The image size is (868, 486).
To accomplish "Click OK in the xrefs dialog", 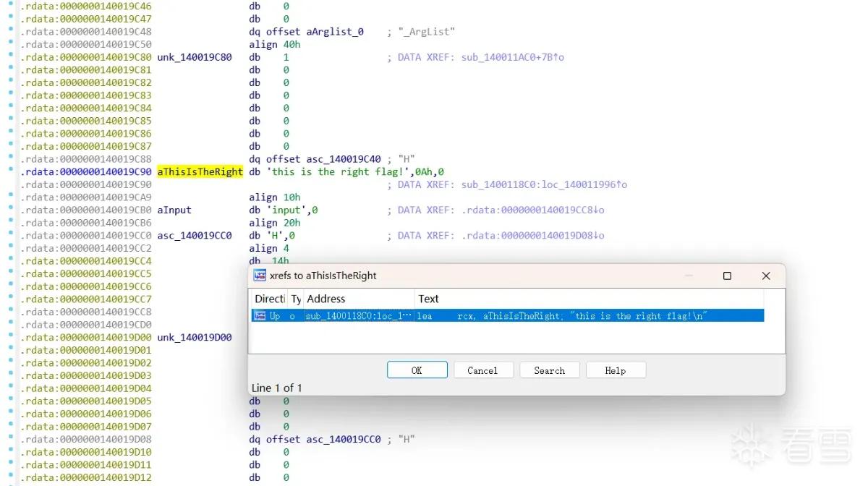I will (x=417, y=370).
